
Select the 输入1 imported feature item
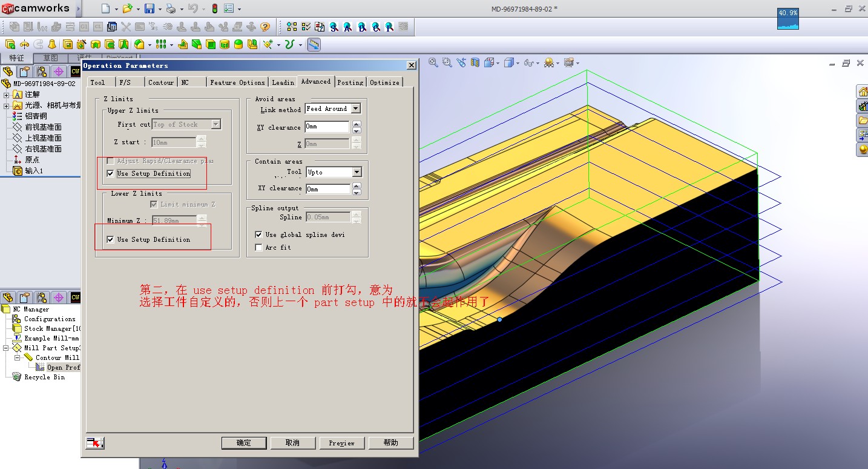[x=28, y=171]
